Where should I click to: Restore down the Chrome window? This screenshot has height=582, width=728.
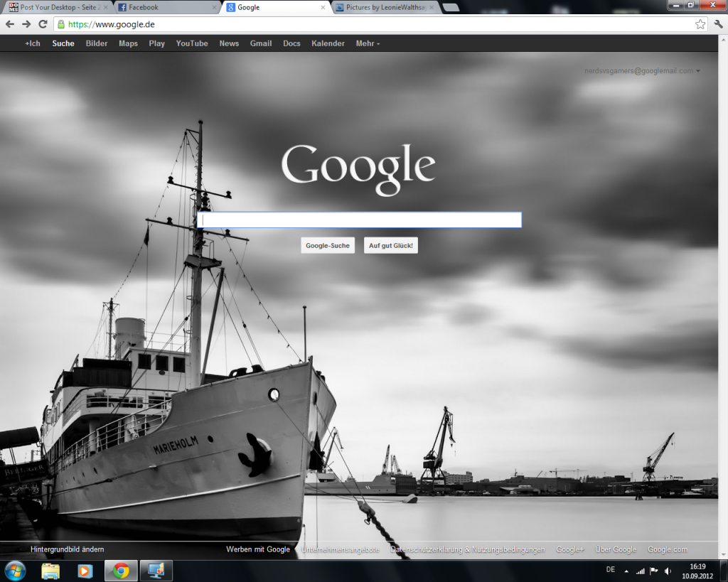tap(690, 5)
